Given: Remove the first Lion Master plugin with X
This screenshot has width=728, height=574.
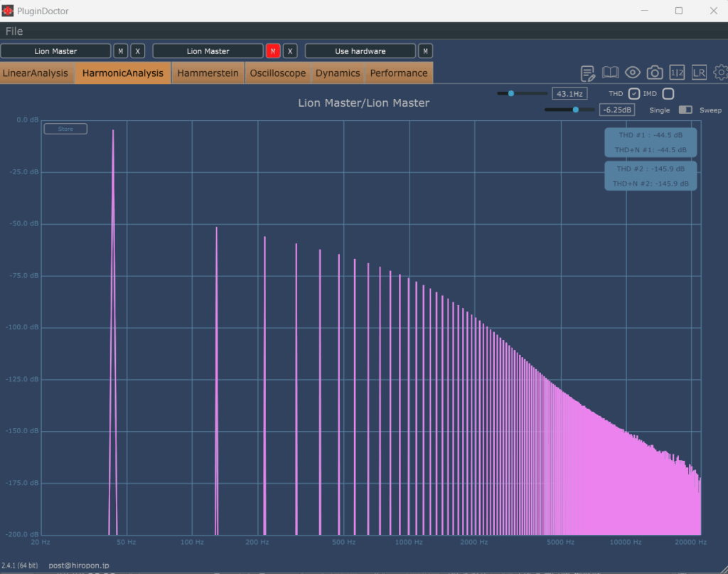Looking at the screenshot, I should [x=137, y=51].
